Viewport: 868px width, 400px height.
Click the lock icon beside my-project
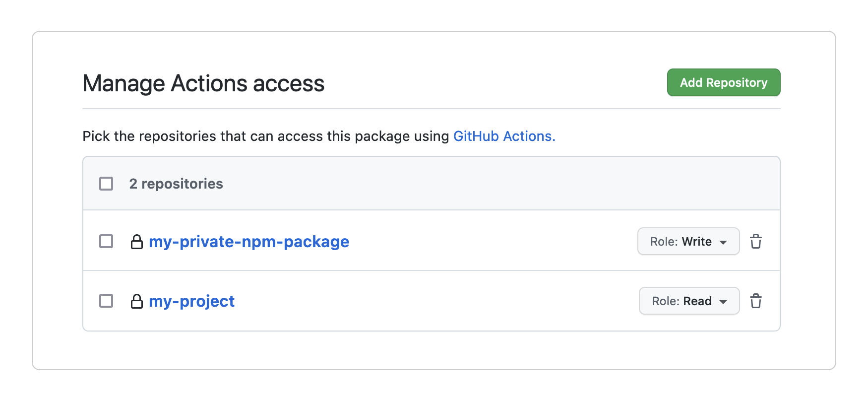click(x=137, y=301)
